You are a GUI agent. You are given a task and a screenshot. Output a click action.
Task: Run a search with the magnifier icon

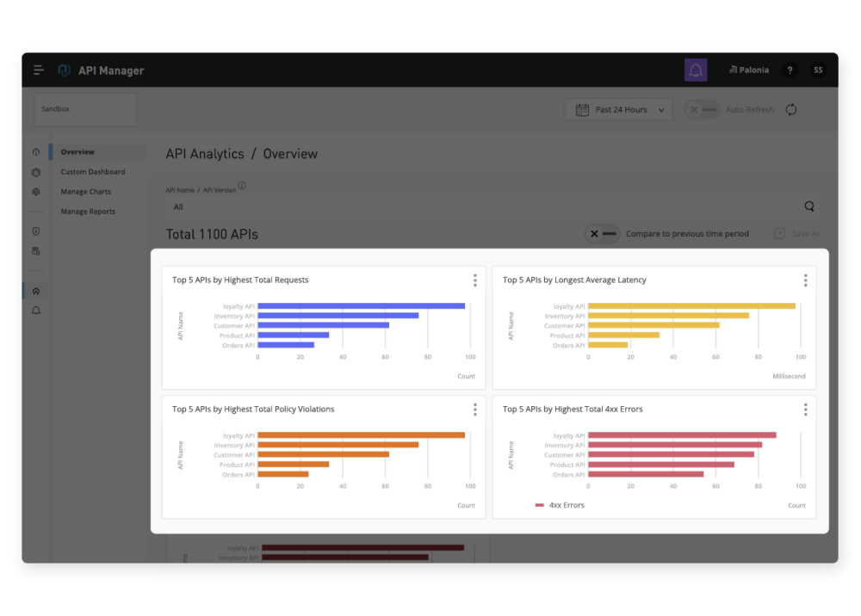point(808,206)
